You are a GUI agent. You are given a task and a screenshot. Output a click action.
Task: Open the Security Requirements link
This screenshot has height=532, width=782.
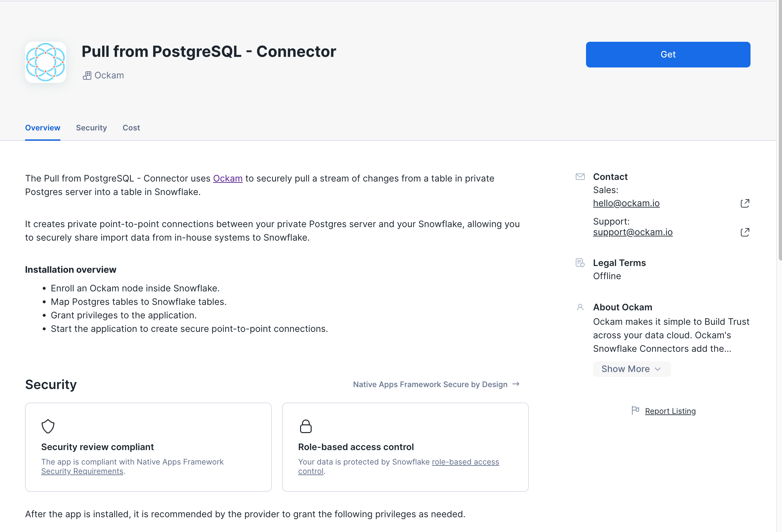(x=82, y=471)
